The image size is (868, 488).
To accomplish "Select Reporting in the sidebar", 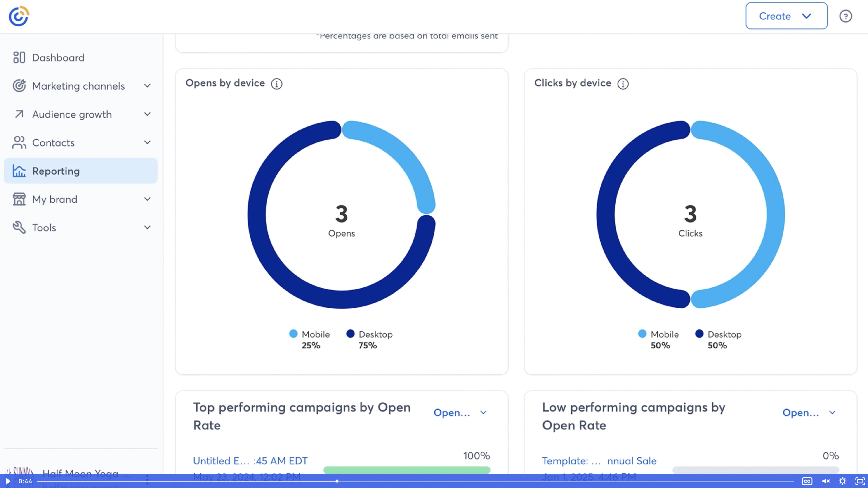I will pos(80,171).
